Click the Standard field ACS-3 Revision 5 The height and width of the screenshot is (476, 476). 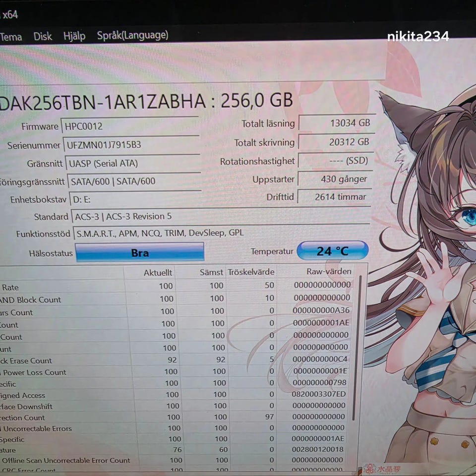pos(221,217)
